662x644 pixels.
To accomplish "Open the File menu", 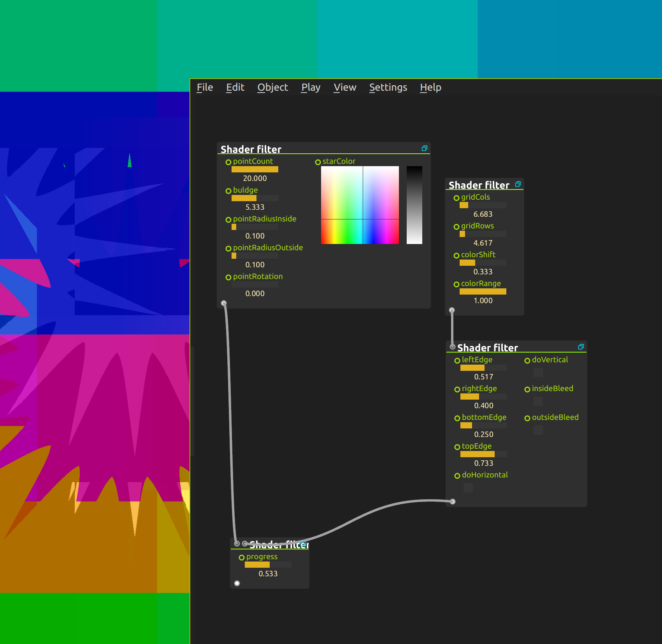I will (205, 88).
